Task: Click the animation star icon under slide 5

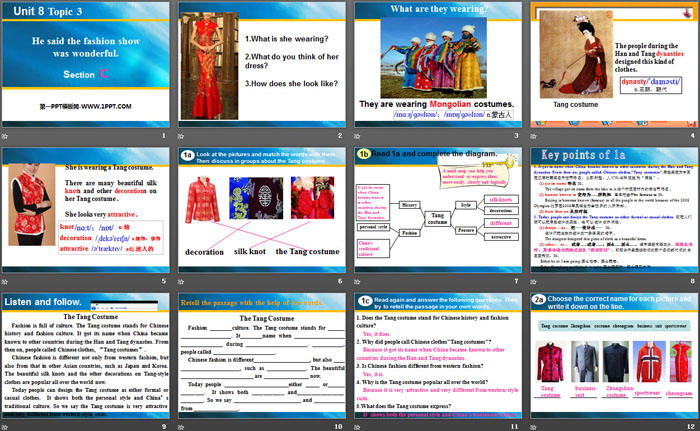Action: [x=7, y=282]
